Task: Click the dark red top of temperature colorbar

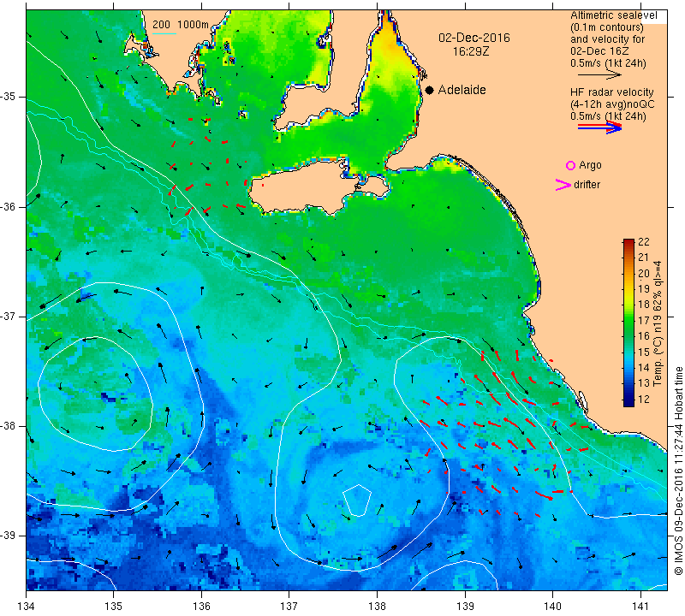Action: (628, 243)
